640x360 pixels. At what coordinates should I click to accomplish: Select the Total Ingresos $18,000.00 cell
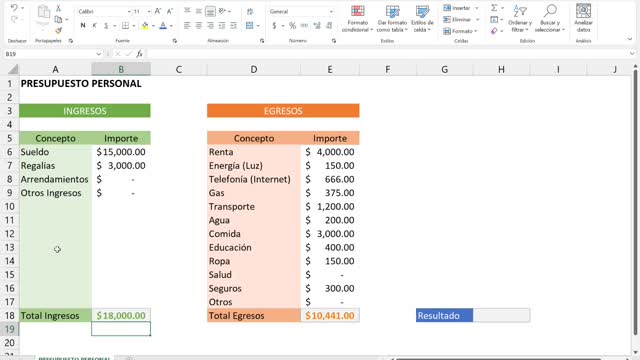121,316
